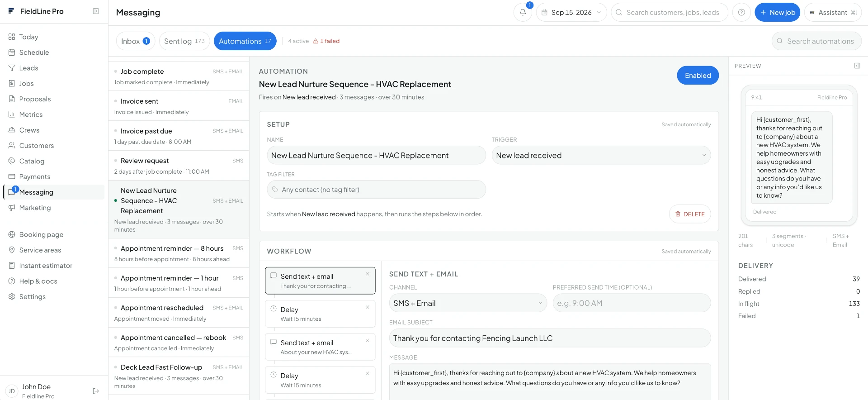Collapse the sidebar panel icon
The height and width of the screenshot is (400, 868).
pyautogui.click(x=96, y=11)
